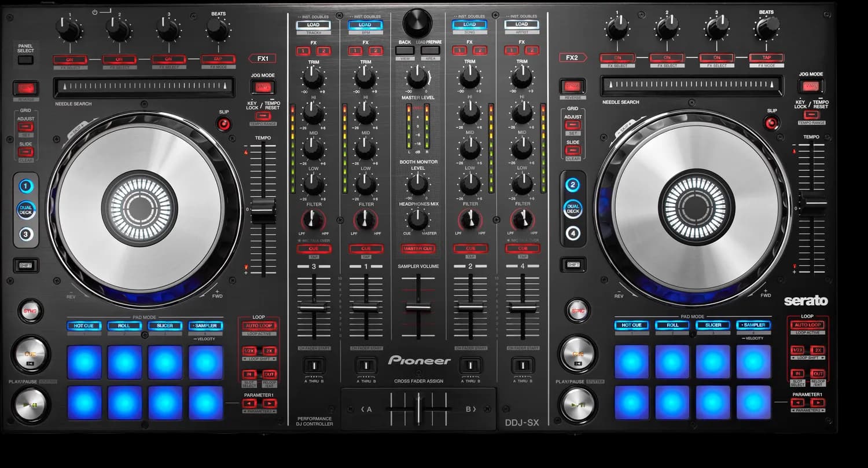Screen dimensions: 868x468
Task: Click right deck PARAMETER1 right arrow
Action: tap(817, 403)
